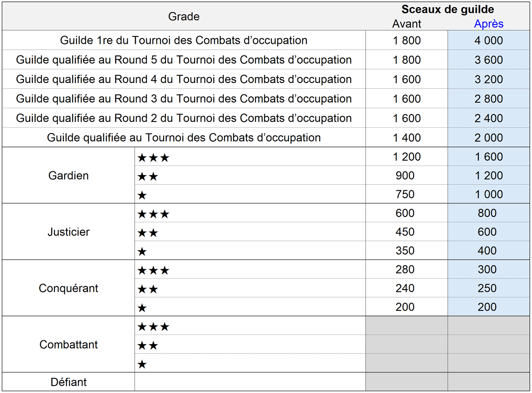The image size is (532, 393).
Task: Select the "Guilde 1re du Tournoi" row label
Action: pyautogui.click(x=184, y=40)
